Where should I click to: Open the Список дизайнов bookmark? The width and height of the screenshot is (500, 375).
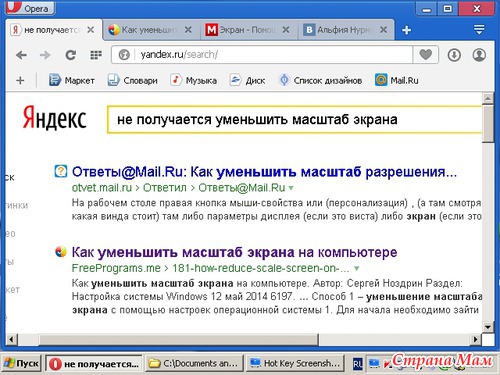coord(320,80)
